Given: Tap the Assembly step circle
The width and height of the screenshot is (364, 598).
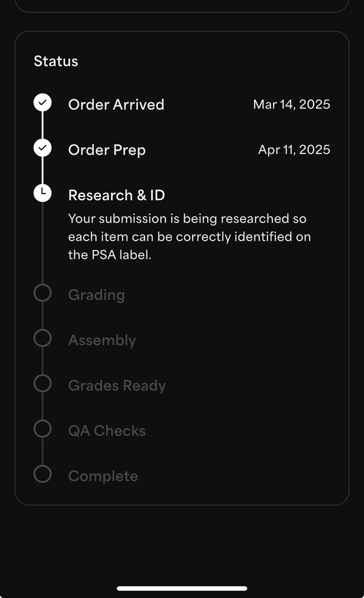Looking at the screenshot, I should pyautogui.click(x=42, y=338).
